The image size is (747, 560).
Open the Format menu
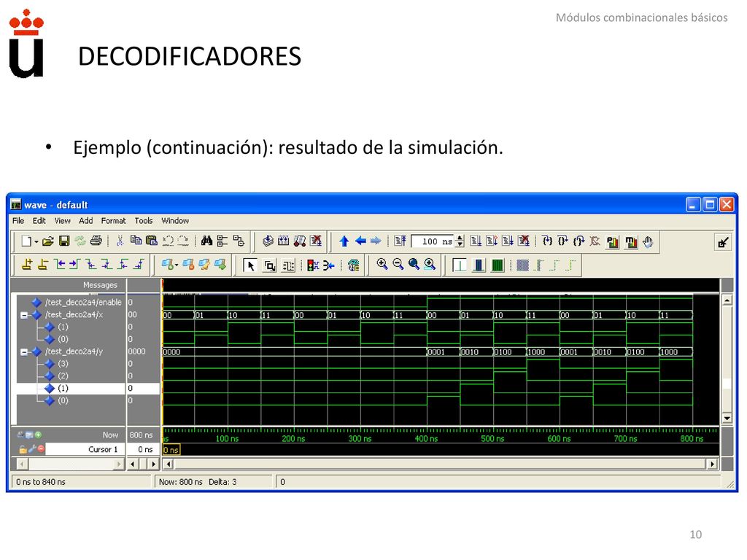click(113, 220)
